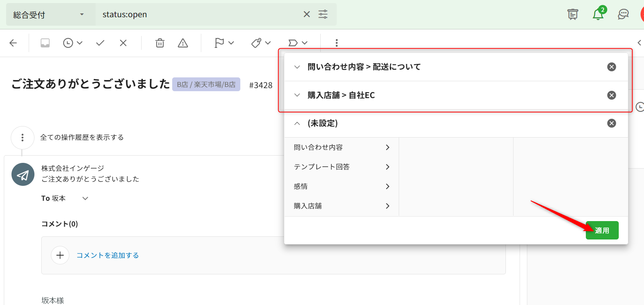
Task: Mark ticket done with checkmark icon
Action: click(x=100, y=43)
